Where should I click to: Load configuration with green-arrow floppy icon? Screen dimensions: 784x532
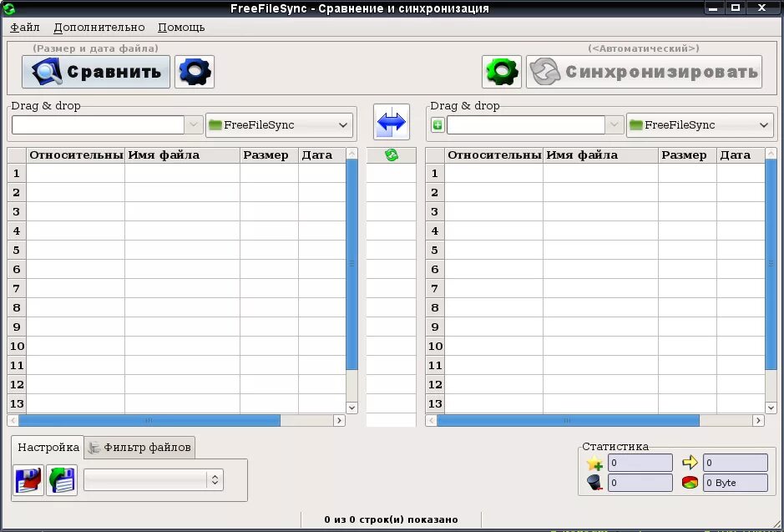62,480
